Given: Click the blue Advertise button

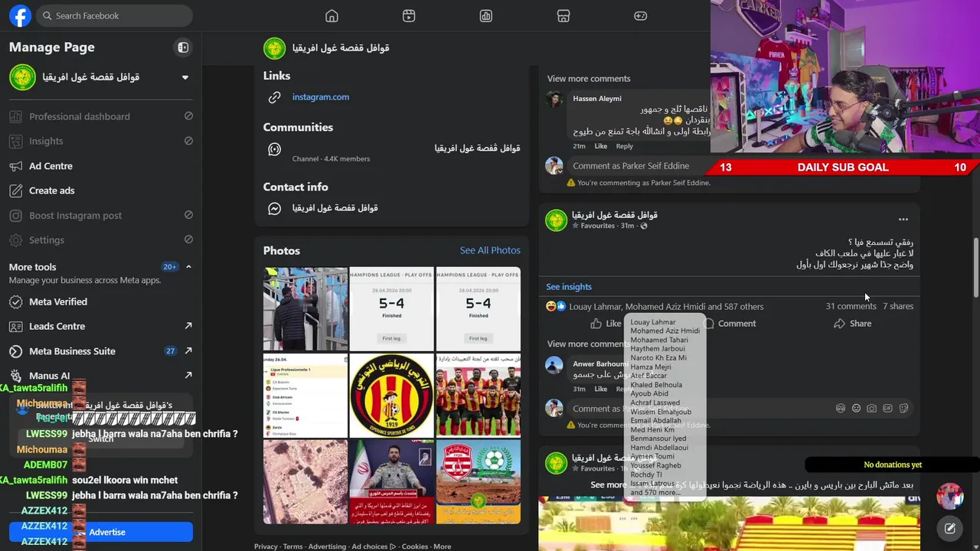Looking at the screenshot, I should [100, 532].
